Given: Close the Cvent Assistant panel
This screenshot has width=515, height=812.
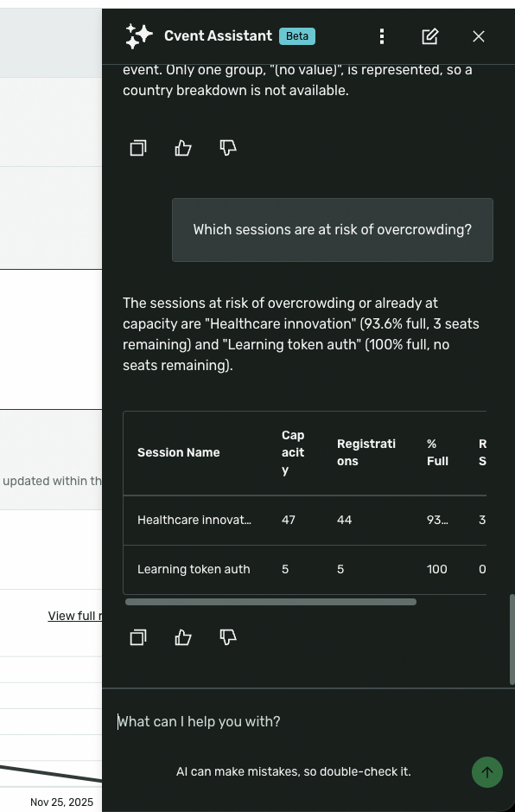Looking at the screenshot, I should coord(479,36).
